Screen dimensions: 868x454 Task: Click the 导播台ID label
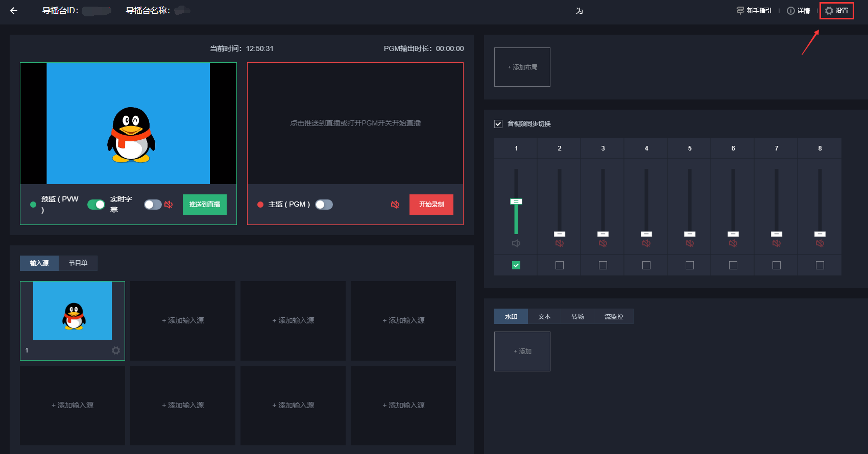click(x=60, y=11)
